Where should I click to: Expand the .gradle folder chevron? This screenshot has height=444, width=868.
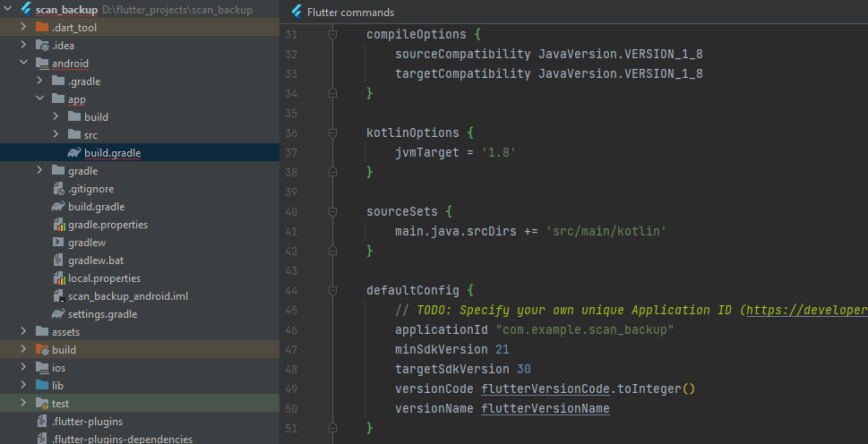pos(39,81)
